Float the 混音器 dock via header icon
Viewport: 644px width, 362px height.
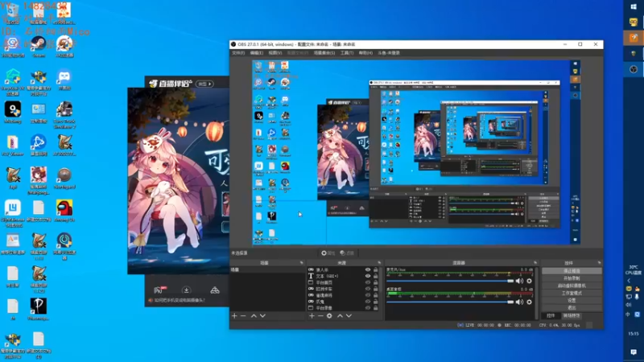click(535, 263)
